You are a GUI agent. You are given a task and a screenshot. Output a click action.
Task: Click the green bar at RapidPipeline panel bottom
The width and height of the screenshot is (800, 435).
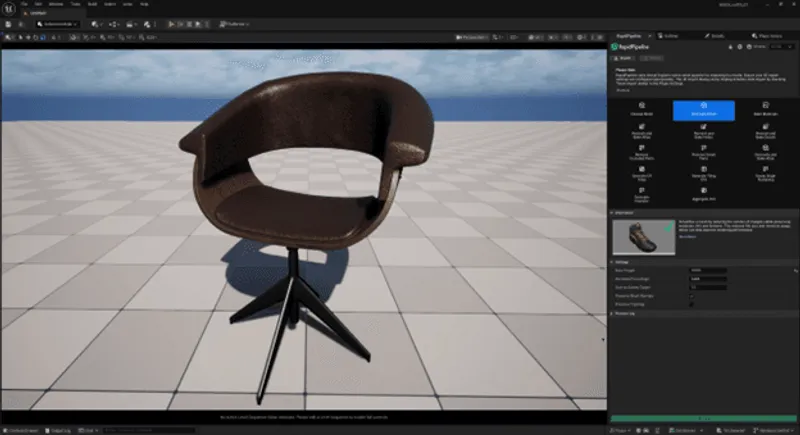(703, 419)
